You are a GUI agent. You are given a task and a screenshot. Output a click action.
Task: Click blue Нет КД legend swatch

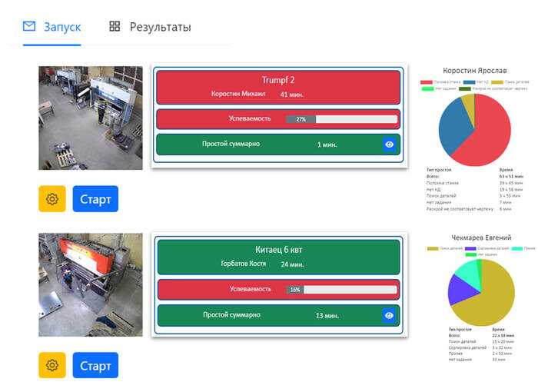(x=469, y=81)
